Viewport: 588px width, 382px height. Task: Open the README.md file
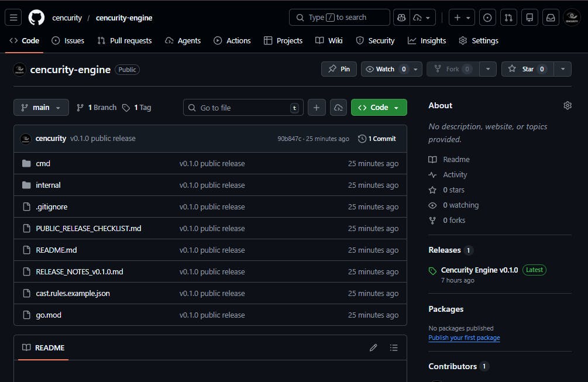click(x=56, y=250)
